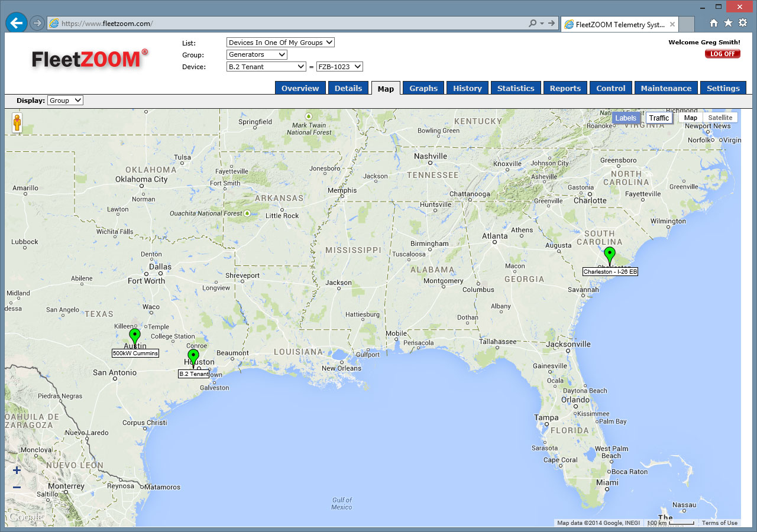
Task: Open the Device dropdown showing B.2 Tenant
Action: [266, 67]
